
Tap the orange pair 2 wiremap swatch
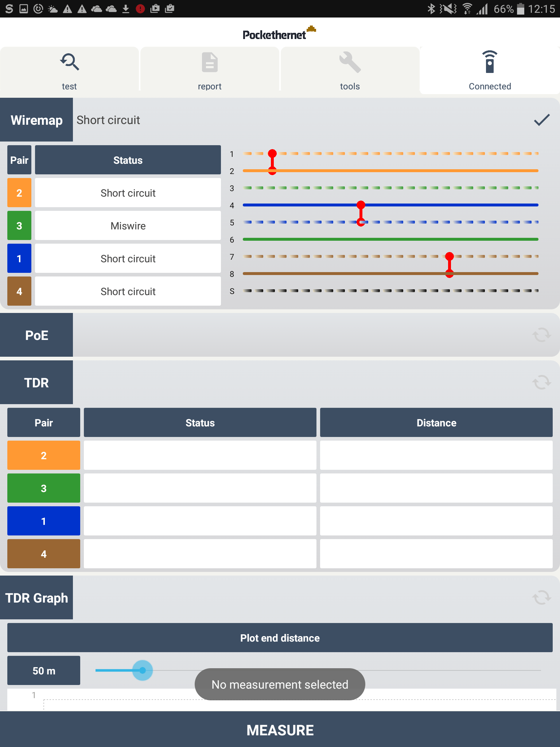[19, 193]
